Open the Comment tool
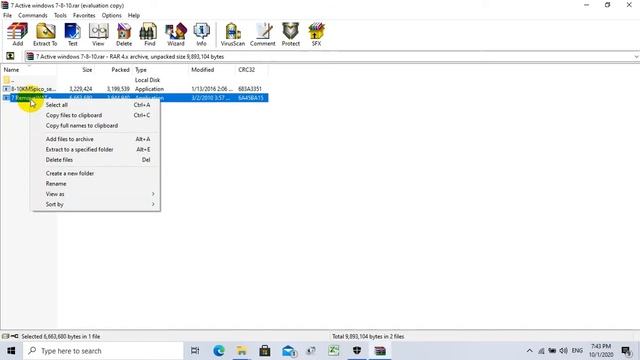 (x=262, y=34)
